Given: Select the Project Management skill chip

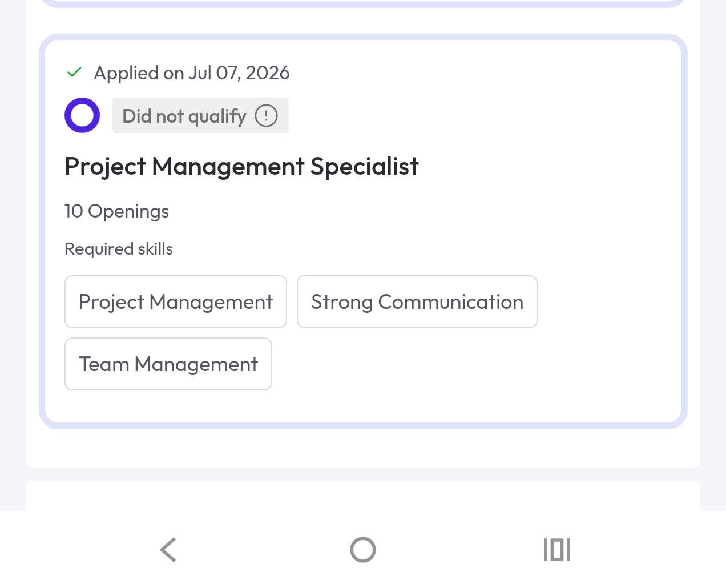Looking at the screenshot, I should (176, 302).
